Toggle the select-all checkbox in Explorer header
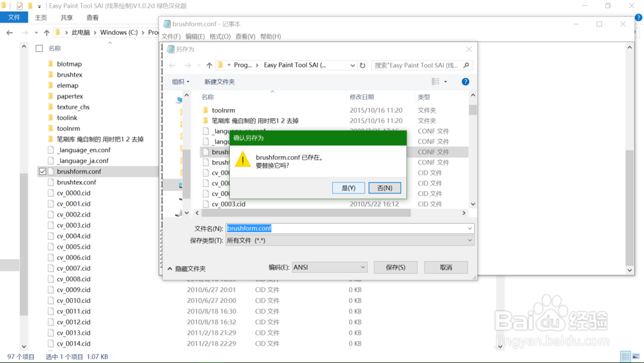Screen dimensions: 644x363 pyautogui.click(x=39, y=48)
